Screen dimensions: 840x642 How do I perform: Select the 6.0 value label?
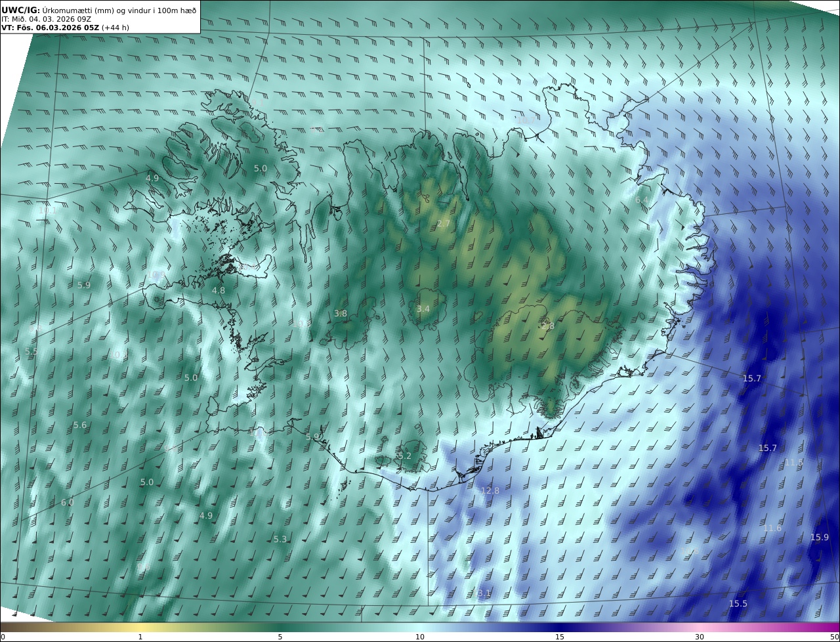click(68, 502)
